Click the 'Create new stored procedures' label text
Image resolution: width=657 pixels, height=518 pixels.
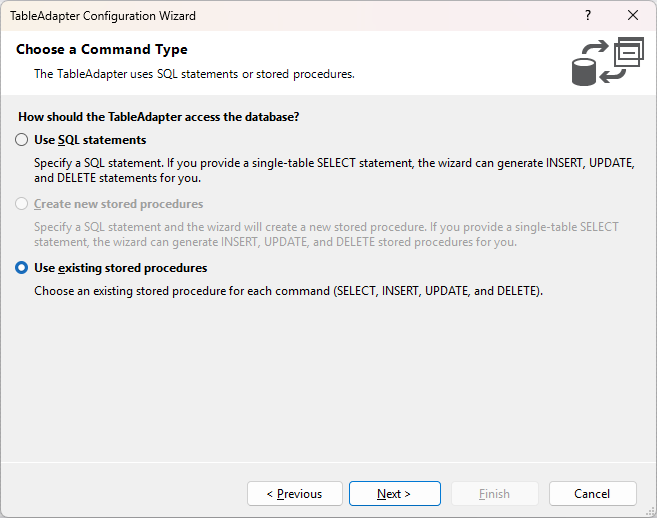point(118,204)
